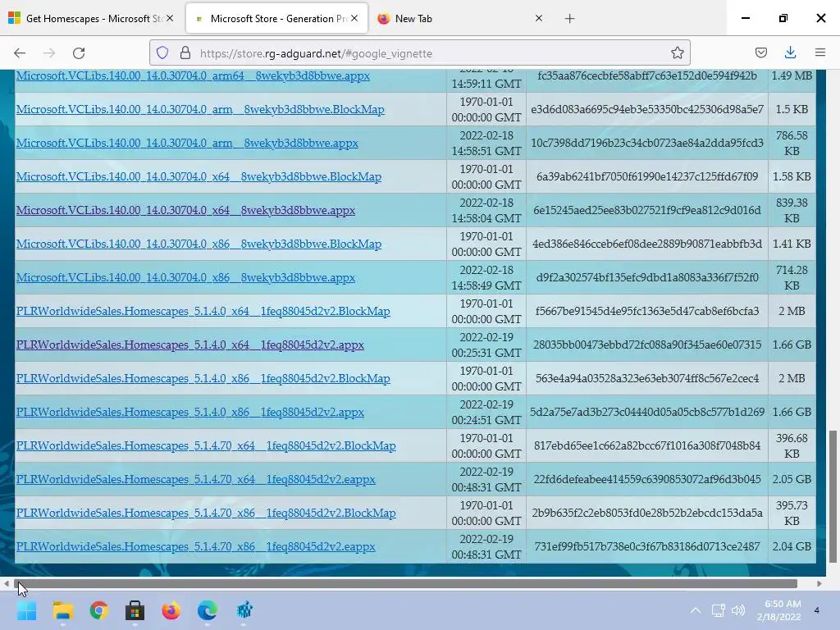
Task: Select date 2022-02-18 14:58:51 GMT cell
Action: [x=486, y=143]
